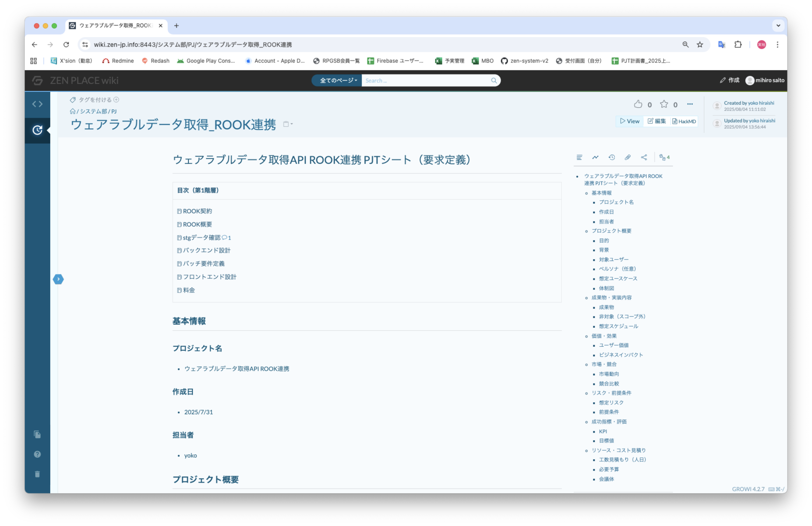
Task: Switch to the 編集 edit tab
Action: (656, 121)
